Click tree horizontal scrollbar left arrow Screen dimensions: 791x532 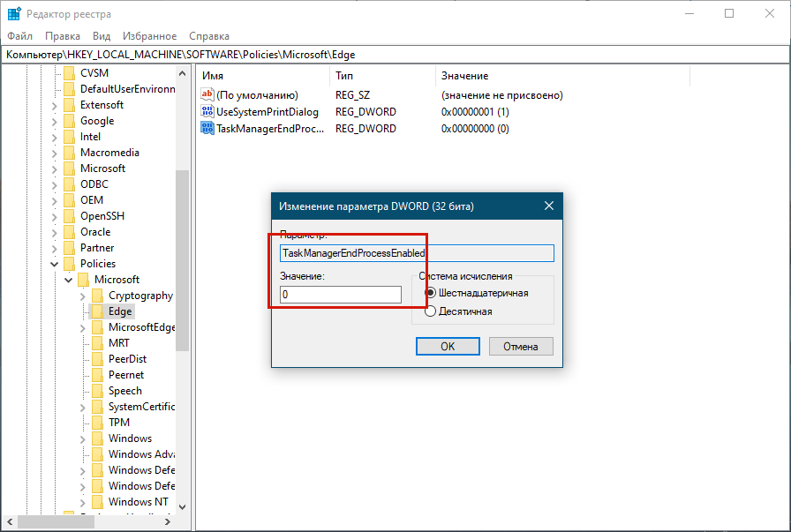tap(10, 522)
